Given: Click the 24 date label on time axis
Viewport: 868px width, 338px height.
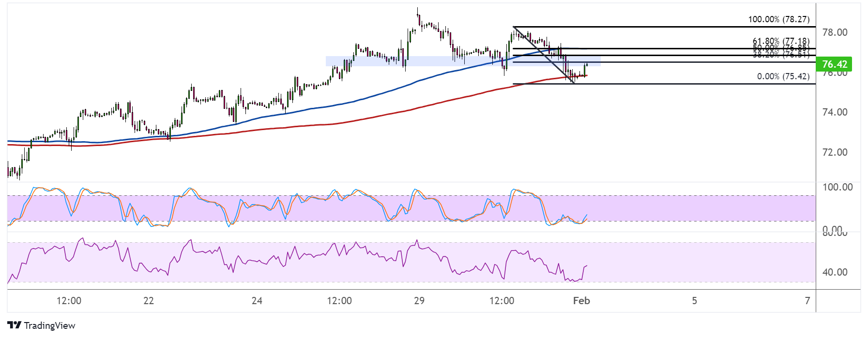Looking at the screenshot, I should [257, 301].
